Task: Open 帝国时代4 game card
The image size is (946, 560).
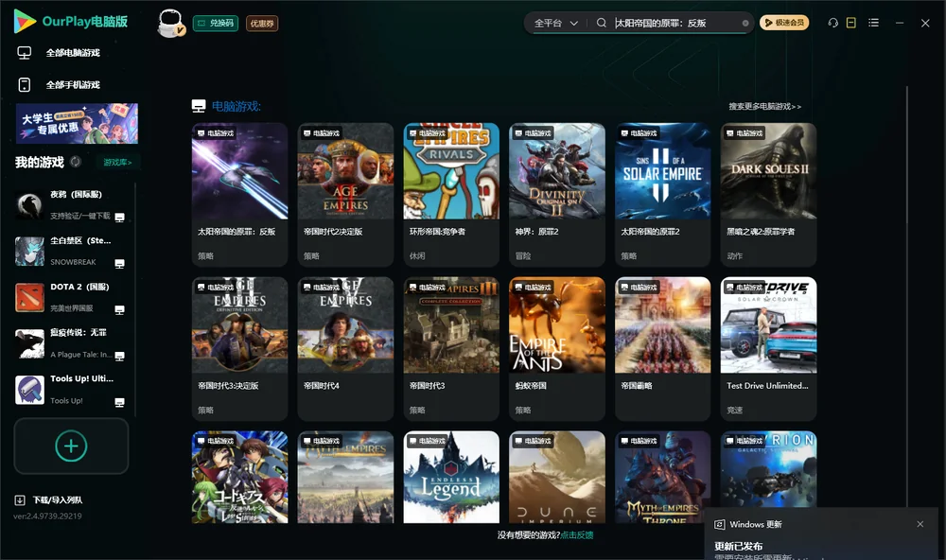Action: click(345, 348)
